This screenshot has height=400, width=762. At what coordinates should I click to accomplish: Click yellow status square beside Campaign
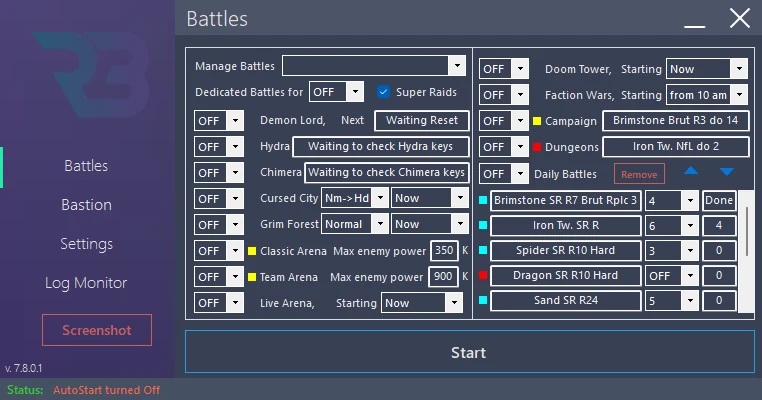pyautogui.click(x=537, y=121)
